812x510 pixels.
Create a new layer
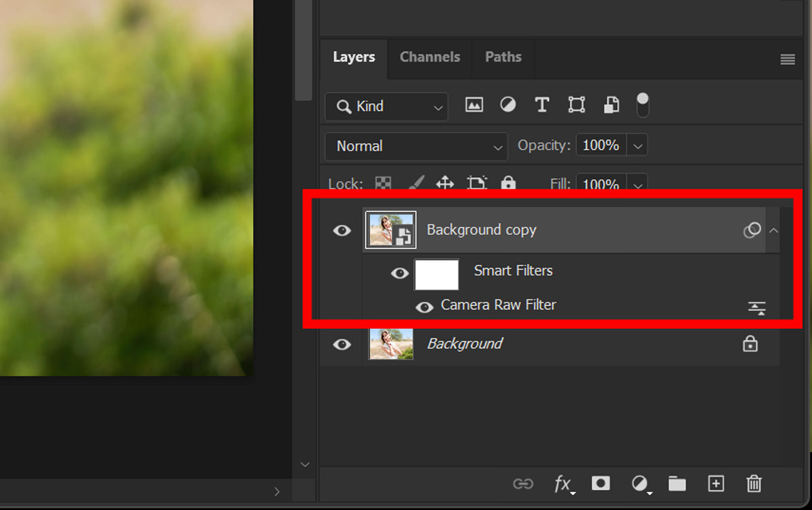[x=716, y=484]
